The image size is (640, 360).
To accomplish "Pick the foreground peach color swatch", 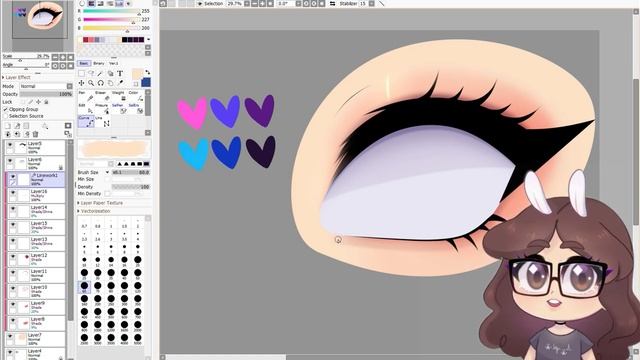I will (x=138, y=74).
